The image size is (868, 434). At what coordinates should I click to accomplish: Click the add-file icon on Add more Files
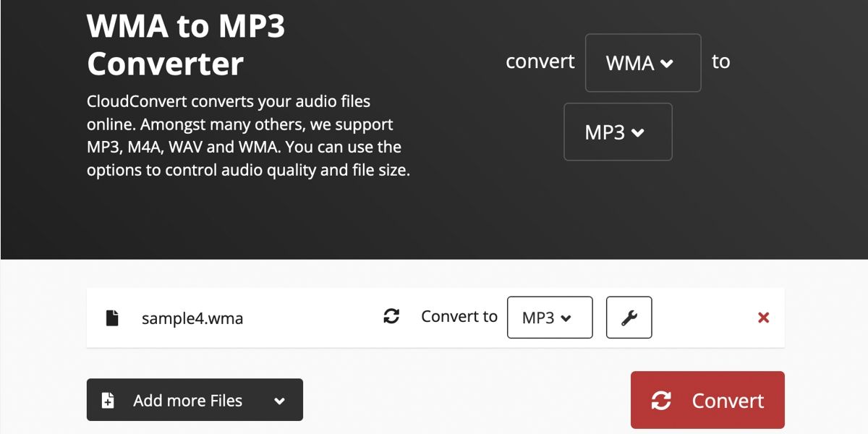point(107,399)
